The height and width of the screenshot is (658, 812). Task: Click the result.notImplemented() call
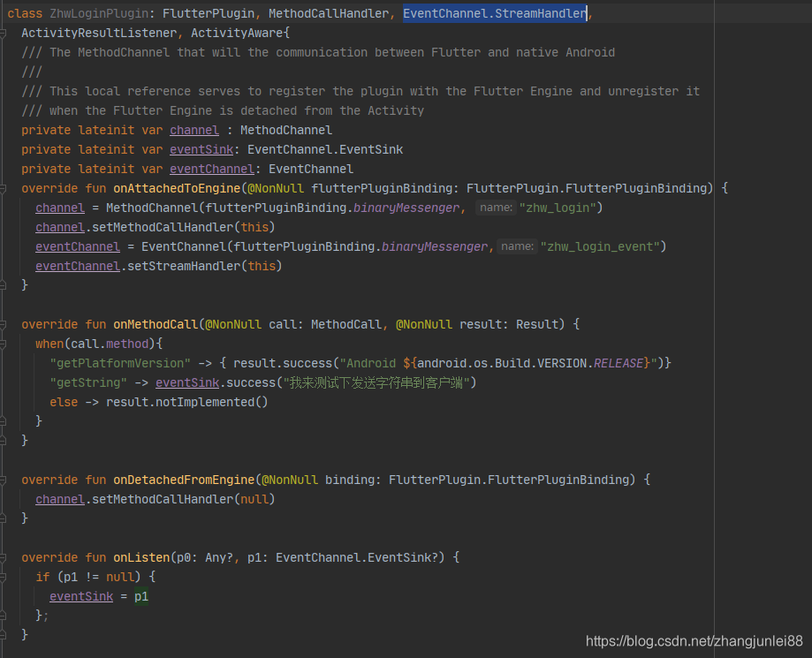click(x=187, y=402)
